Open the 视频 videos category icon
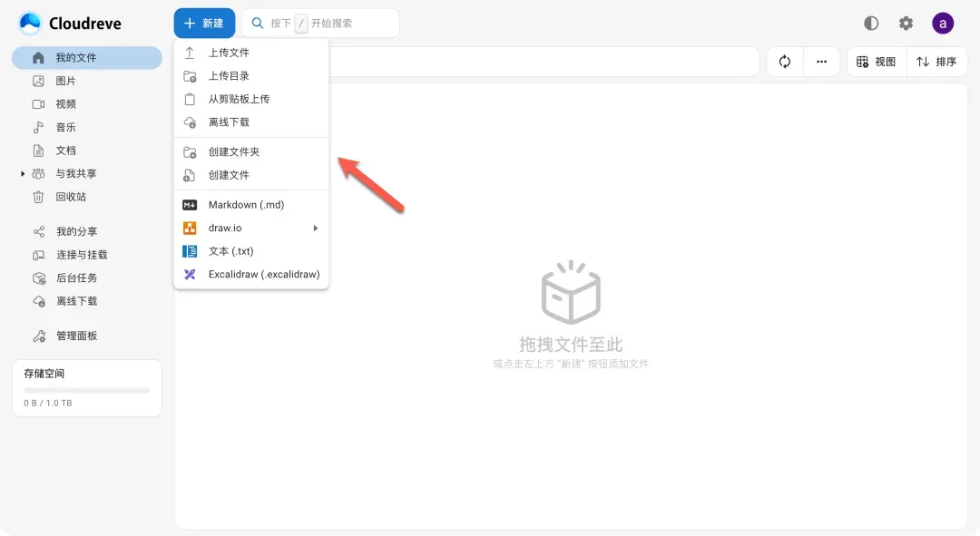980x536 pixels. click(38, 104)
